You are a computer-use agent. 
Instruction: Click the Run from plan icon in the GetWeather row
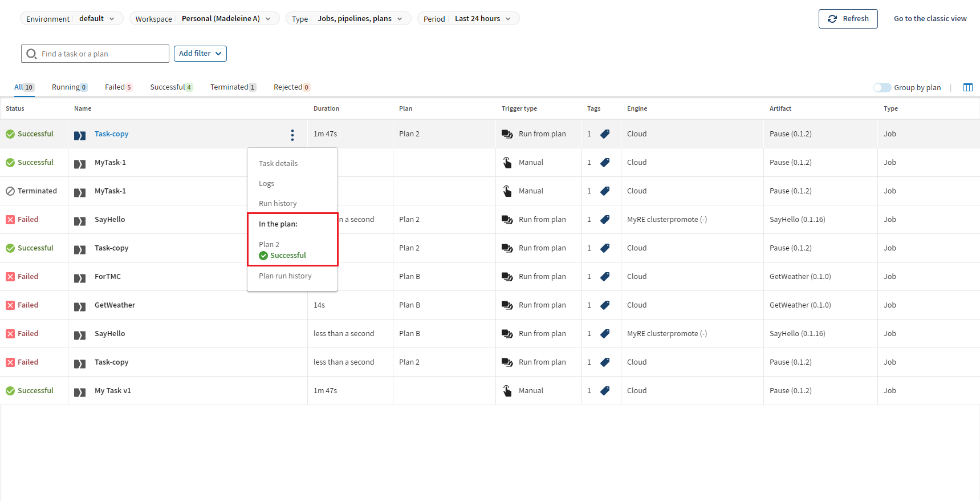coord(507,305)
